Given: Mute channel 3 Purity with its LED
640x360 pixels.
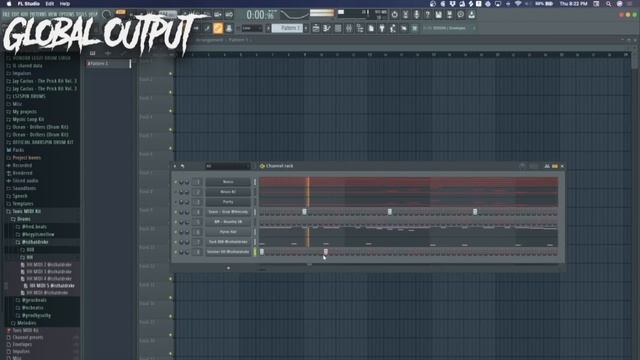Looking at the screenshot, I should point(176,202).
